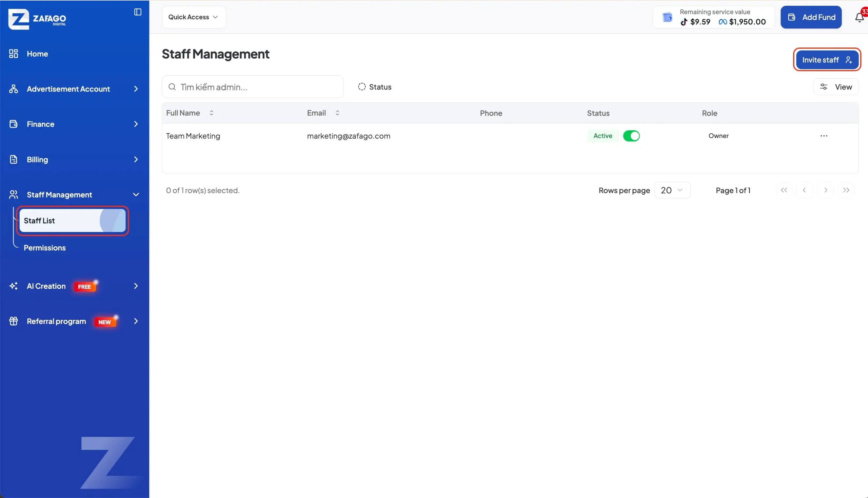Image resolution: width=868 pixels, height=498 pixels.
Task: Click the Staff Management people icon
Action: (x=13, y=195)
